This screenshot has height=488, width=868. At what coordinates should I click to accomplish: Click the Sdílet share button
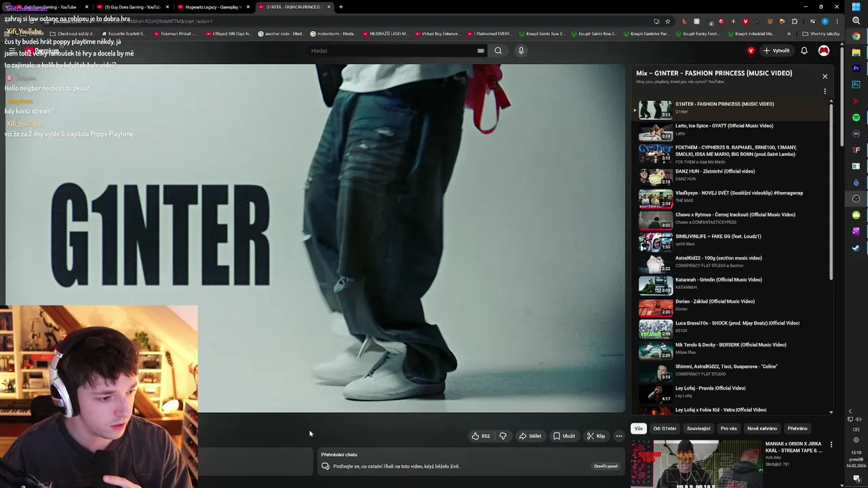530,436
